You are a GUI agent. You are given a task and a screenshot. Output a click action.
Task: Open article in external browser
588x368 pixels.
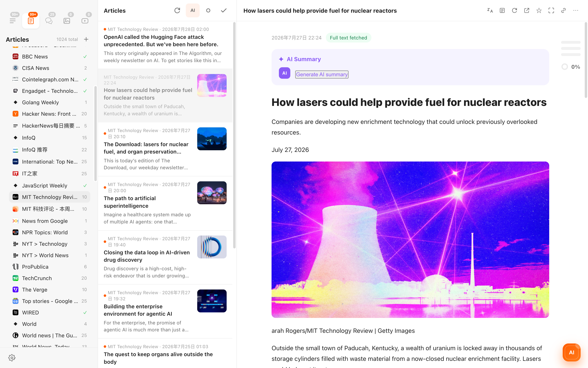527,10
